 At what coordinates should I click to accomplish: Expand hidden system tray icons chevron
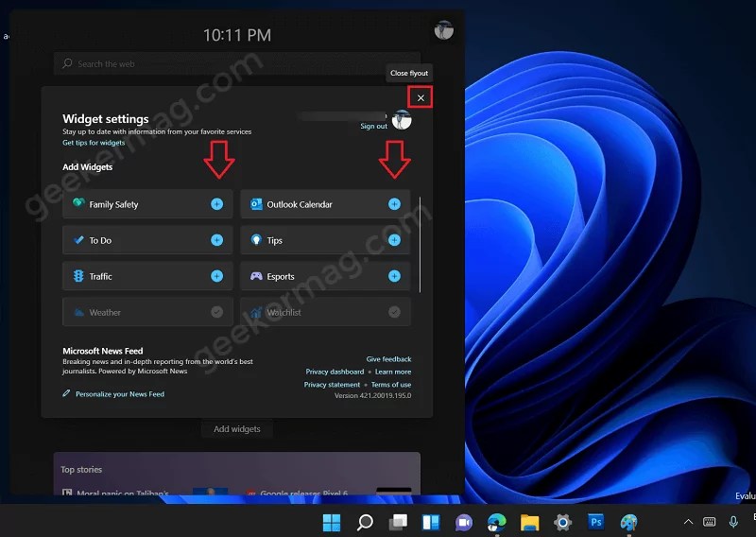689,522
